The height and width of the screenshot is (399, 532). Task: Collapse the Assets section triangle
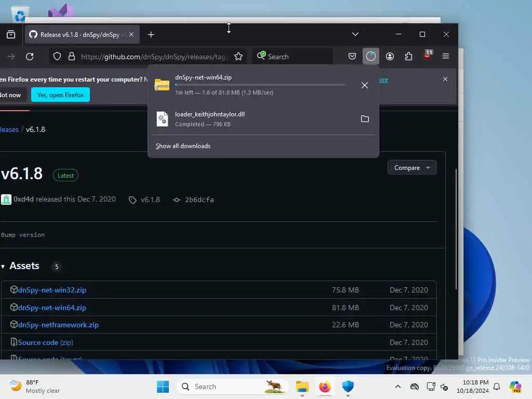[x=3, y=267]
